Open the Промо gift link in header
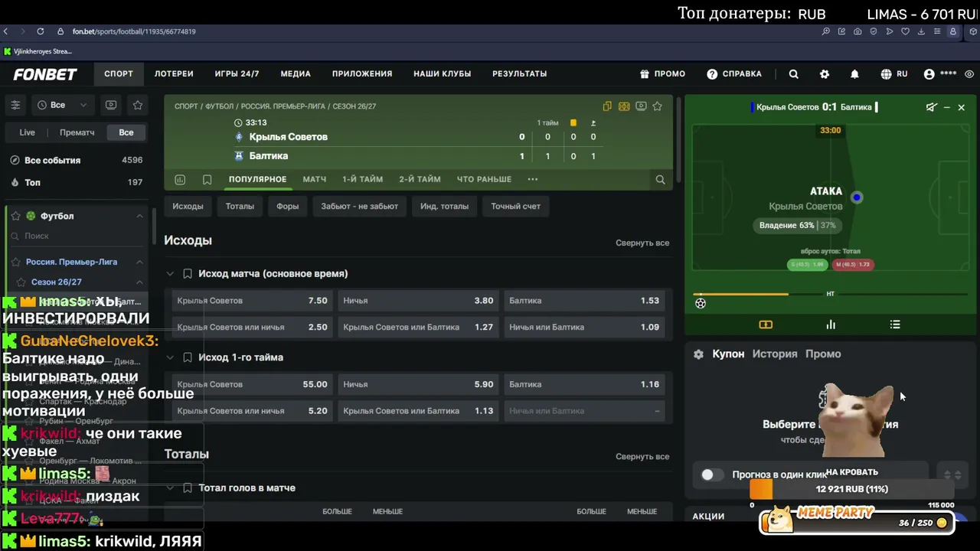This screenshot has height=551, width=980. tap(663, 74)
